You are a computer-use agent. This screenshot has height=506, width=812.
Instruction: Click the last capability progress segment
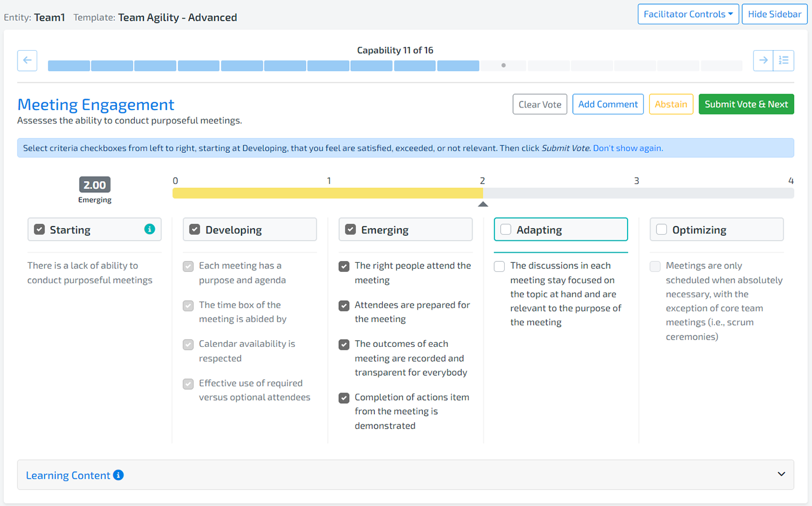click(x=721, y=66)
